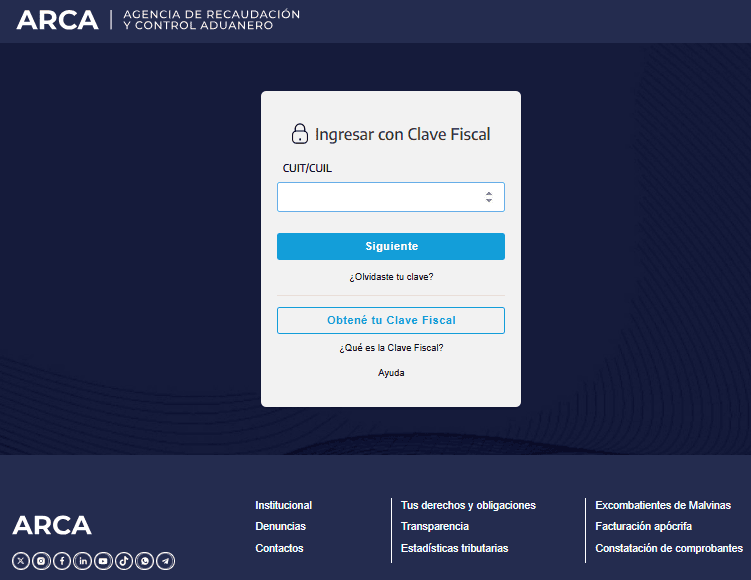751x580 pixels.
Task: Open ¿Qué es la Clave Fiscal? link
Action: click(x=391, y=348)
